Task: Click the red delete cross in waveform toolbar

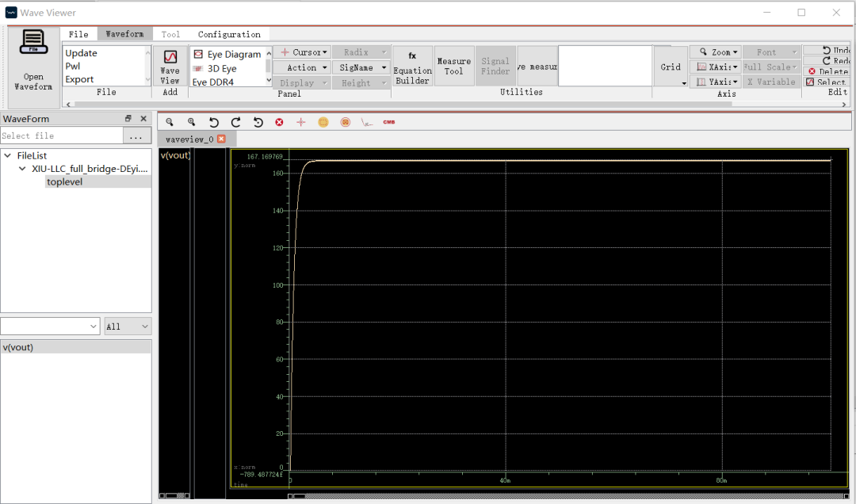Action: [279, 121]
